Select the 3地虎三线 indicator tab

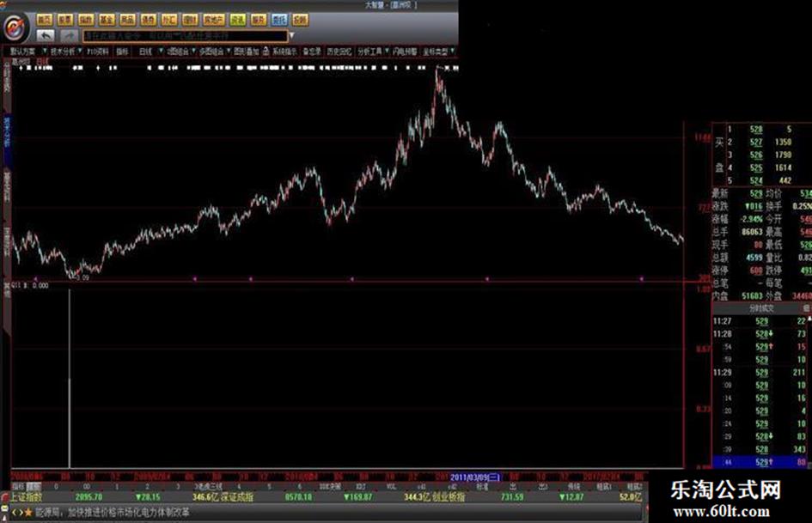click(209, 487)
